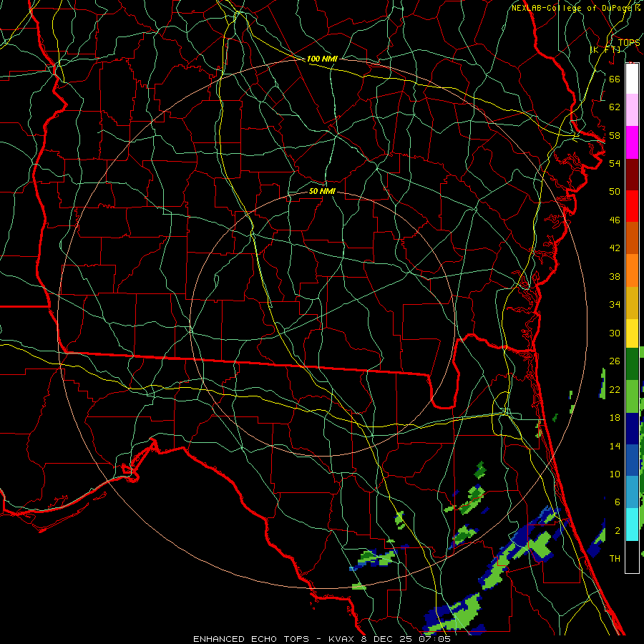Click the '46' legend value
This screenshot has height=644, width=644.
pos(615,220)
